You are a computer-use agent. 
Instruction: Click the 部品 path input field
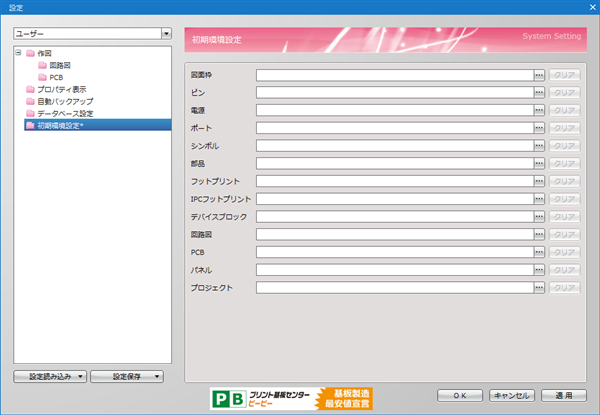[x=392, y=164]
